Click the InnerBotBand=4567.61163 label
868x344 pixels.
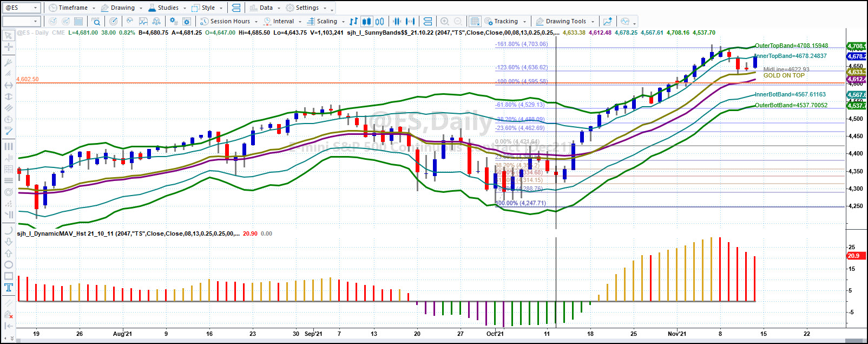point(790,94)
